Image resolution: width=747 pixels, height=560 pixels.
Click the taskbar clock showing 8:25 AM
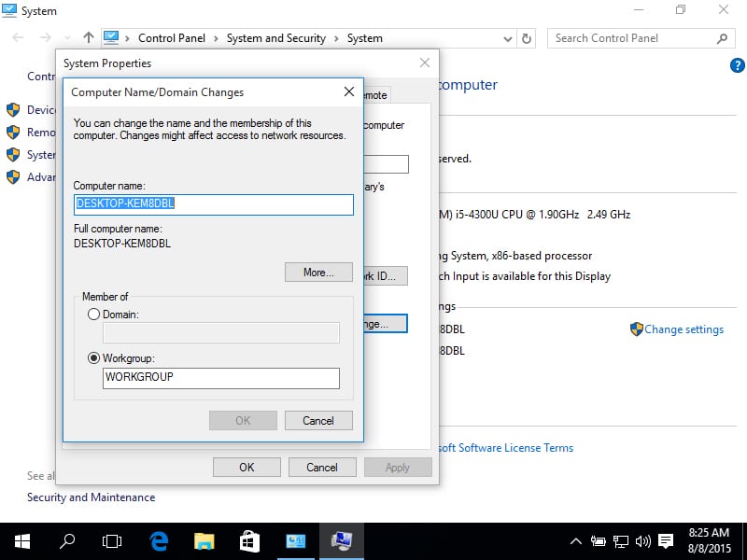[710, 540]
